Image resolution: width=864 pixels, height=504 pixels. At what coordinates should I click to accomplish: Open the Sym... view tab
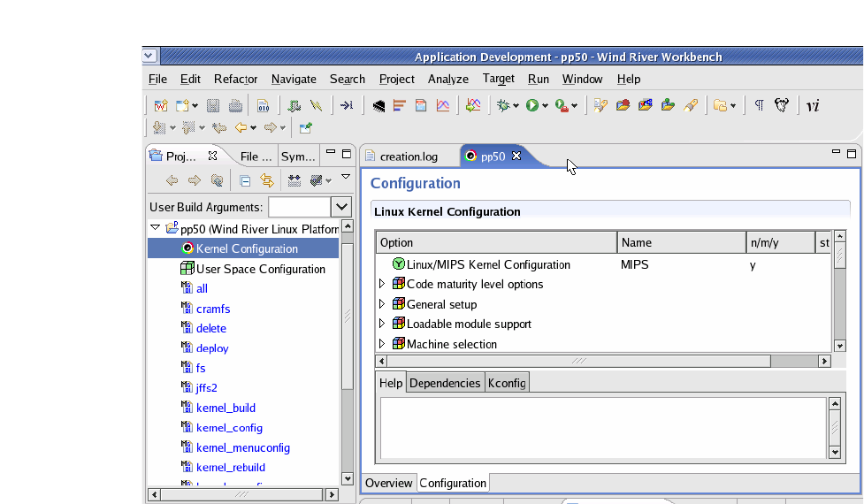(298, 157)
